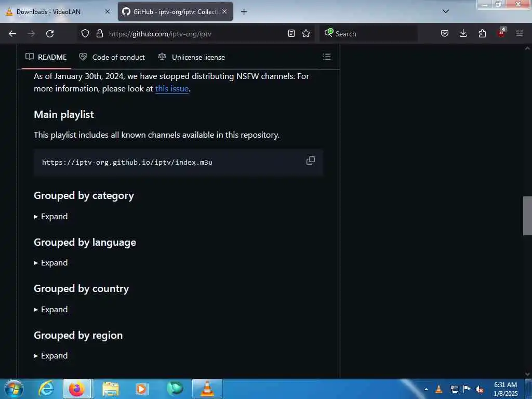Click the Grouped by region heading
Image resolution: width=532 pixels, height=399 pixels.
[x=78, y=335]
